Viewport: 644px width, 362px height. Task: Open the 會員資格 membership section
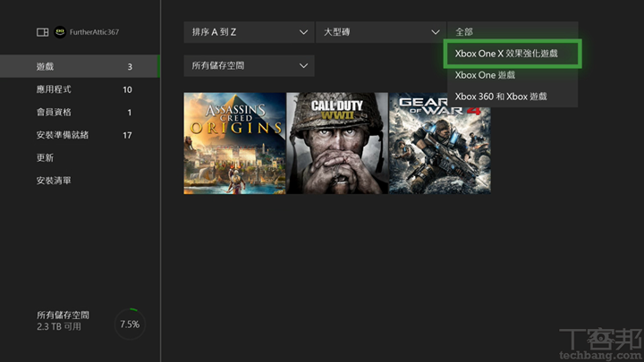80,112
